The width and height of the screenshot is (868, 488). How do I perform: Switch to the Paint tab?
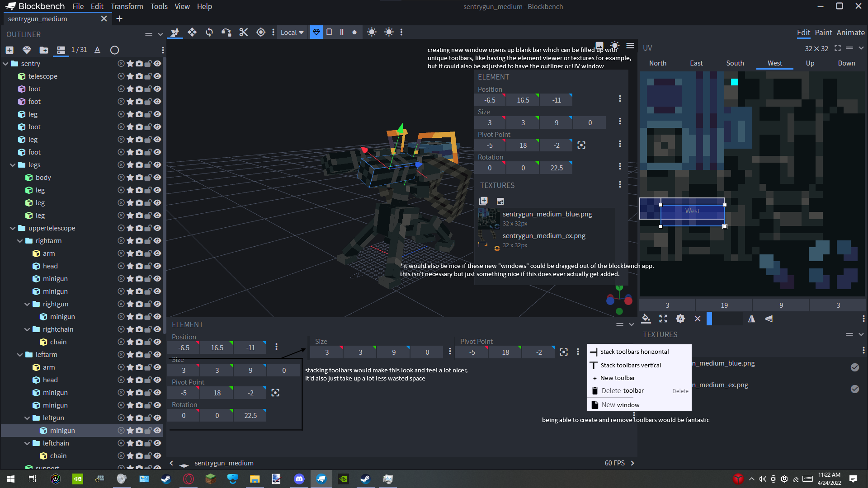[824, 33]
